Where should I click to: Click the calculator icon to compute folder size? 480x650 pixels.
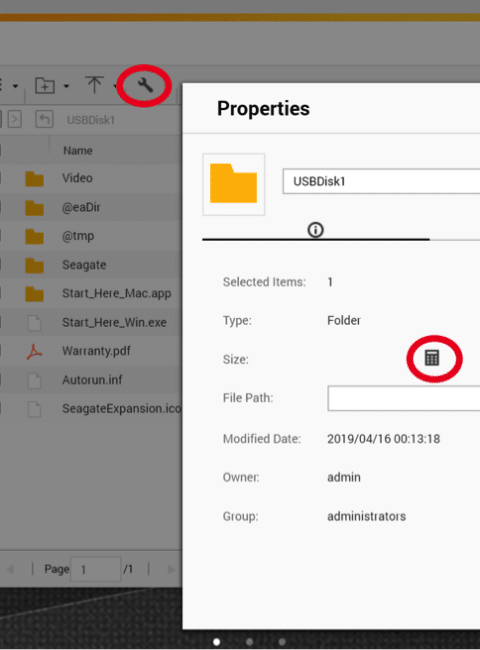pyautogui.click(x=432, y=358)
